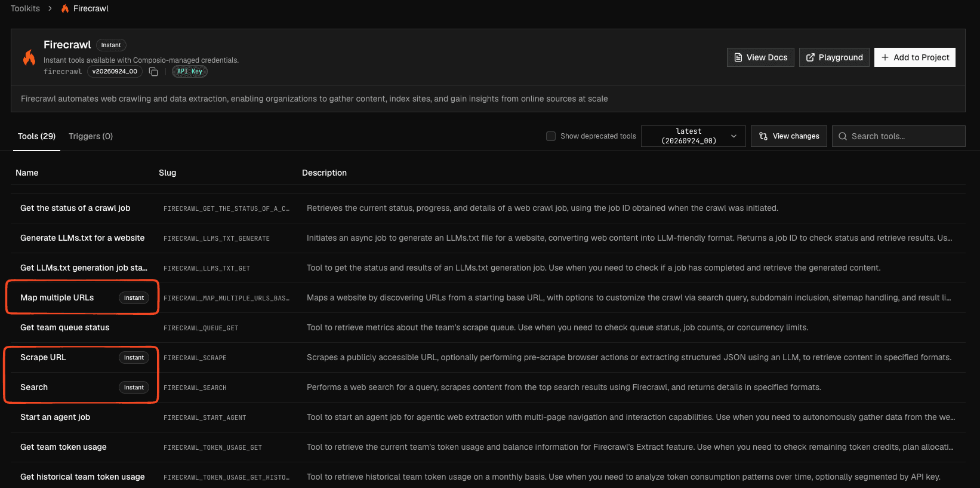Click the Instant badge on Map multiple URLs
This screenshot has width=980, height=488.
coord(134,297)
